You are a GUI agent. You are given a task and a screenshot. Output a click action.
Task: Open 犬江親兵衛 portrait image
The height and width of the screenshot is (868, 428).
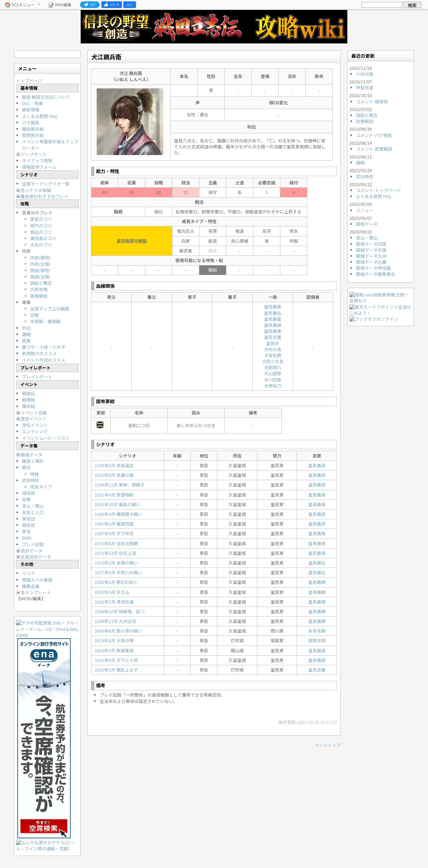(130, 122)
